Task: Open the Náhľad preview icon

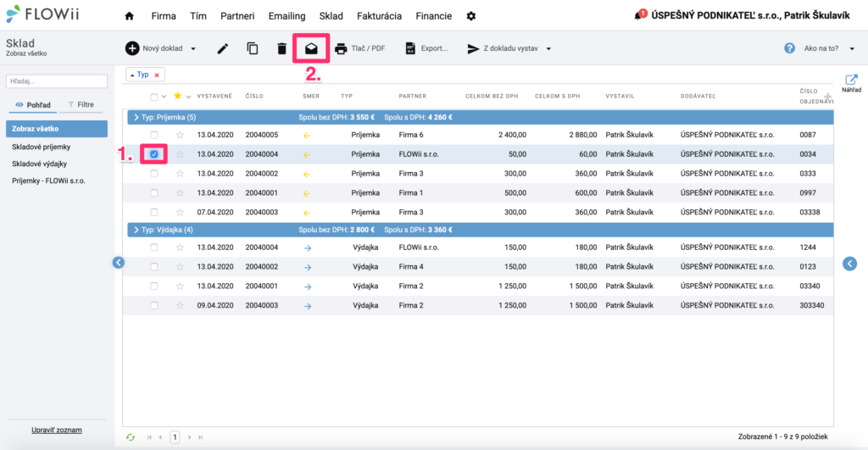Action: point(851,83)
